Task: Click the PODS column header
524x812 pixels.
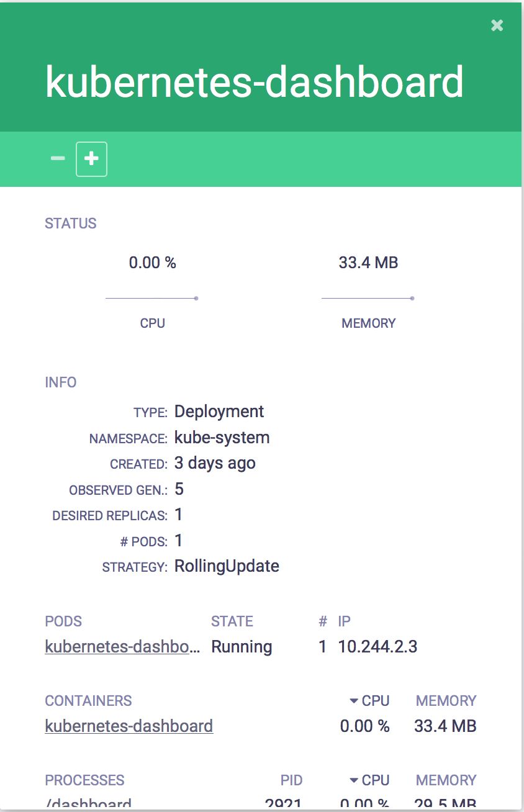Action: coord(63,621)
